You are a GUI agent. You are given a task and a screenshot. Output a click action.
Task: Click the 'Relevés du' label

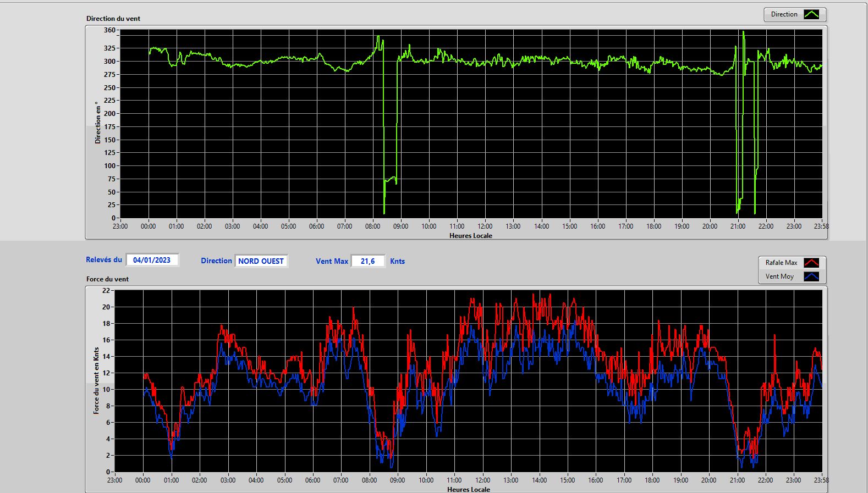(x=104, y=259)
